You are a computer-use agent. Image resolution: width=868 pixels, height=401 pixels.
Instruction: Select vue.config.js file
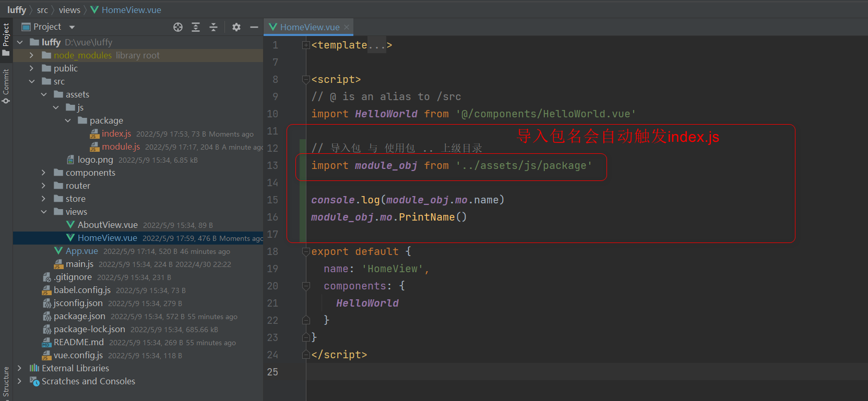click(78, 355)
